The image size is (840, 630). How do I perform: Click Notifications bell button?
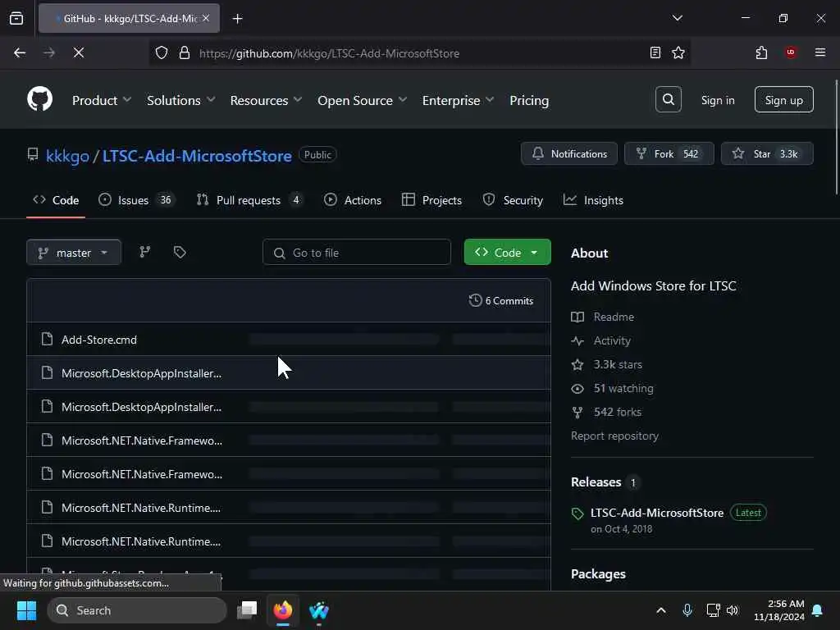point(569,153)
